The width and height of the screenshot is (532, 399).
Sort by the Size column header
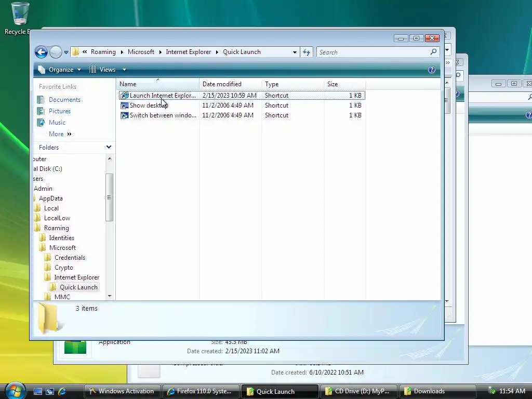pyautogui.click(x=344, y=84)
